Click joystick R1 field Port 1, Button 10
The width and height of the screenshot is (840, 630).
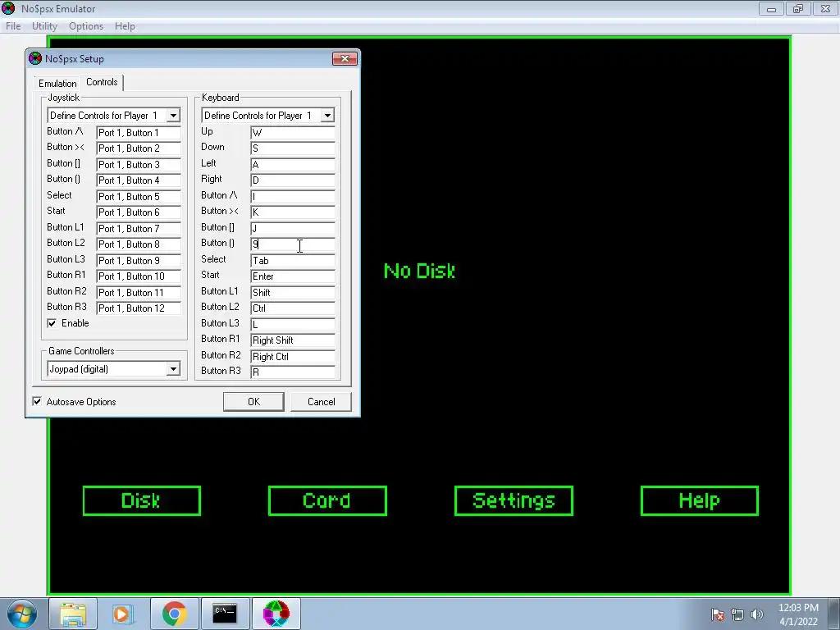(138, 276)
